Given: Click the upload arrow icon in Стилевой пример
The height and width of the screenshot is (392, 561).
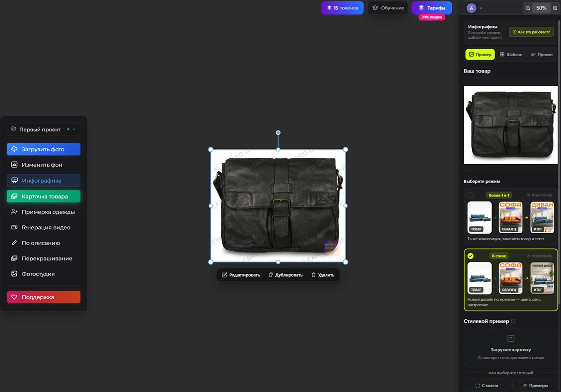Looking at the screenshot, I should click(511, 338).
